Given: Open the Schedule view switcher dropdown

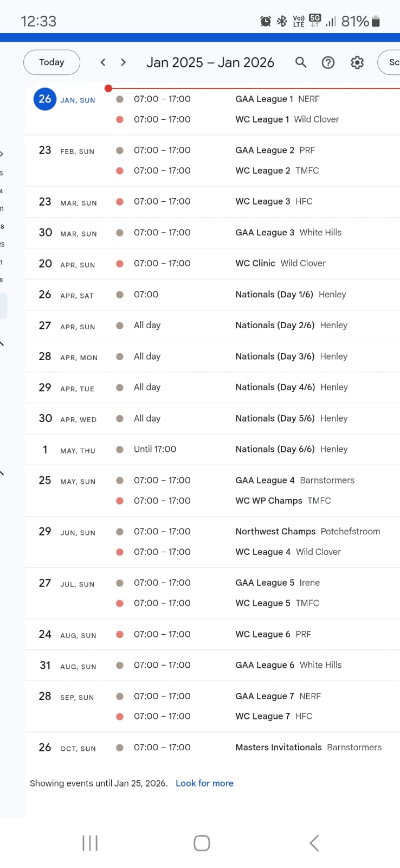Looking at the screenshot, I should [390, 62].
